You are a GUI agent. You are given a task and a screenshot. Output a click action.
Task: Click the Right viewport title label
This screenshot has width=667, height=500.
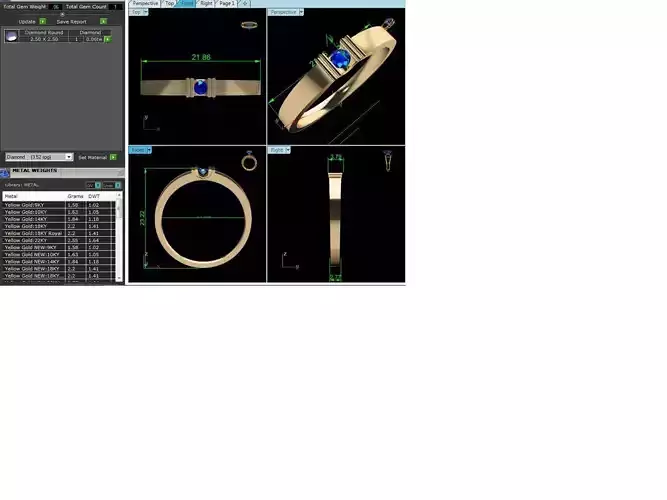277,150
